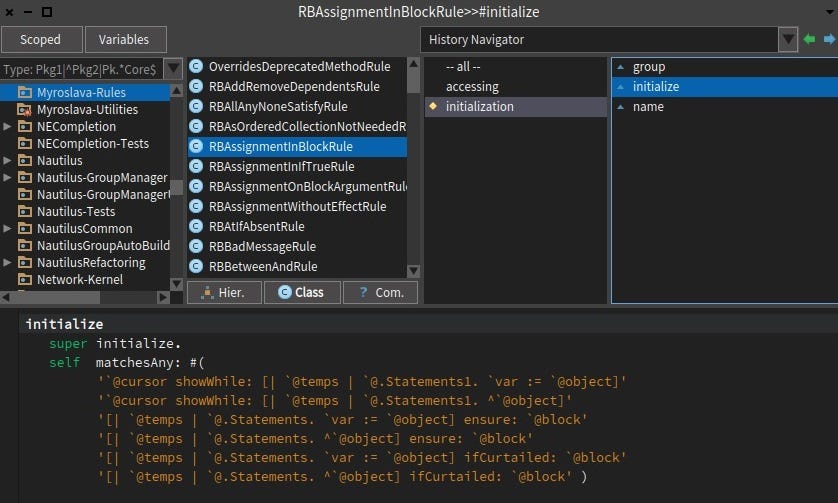Click class icon of RBAssignmentOnBlockArgumentRule
Viewport: 838px width, 503px height.
tap(196, 186)
